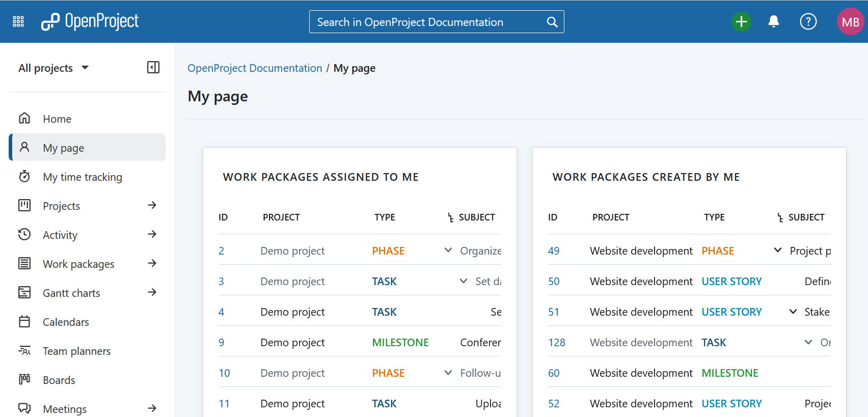Click USER STORY type in row 50
868x417 pixels.
click(731, 281)
